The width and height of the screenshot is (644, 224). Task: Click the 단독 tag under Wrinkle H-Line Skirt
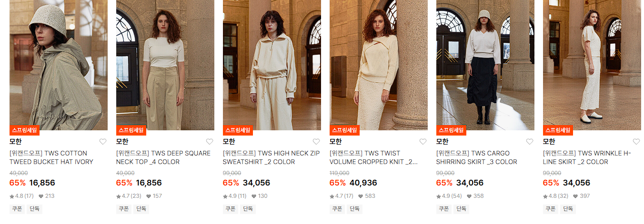point(568,209)
